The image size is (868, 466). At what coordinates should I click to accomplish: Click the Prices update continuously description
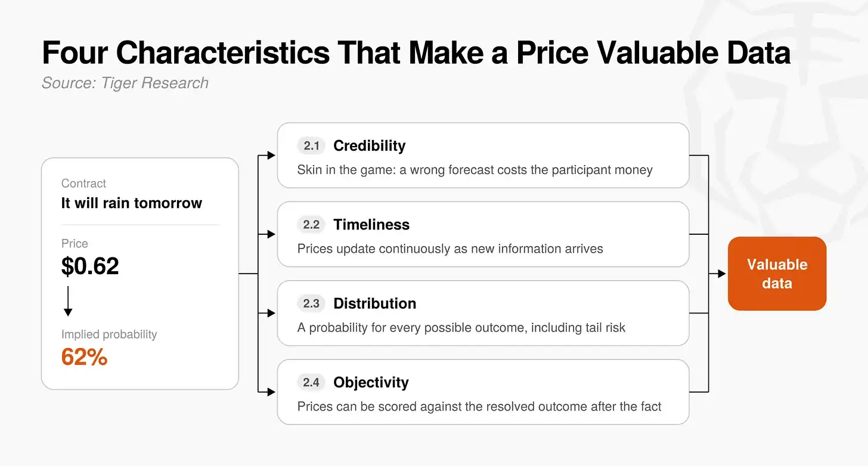[x=450, y=248]
